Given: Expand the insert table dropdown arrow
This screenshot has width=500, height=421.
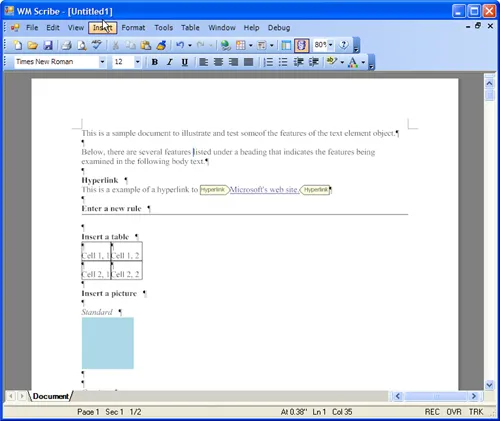Looking at the screenshot, I should tap(250, 45).
